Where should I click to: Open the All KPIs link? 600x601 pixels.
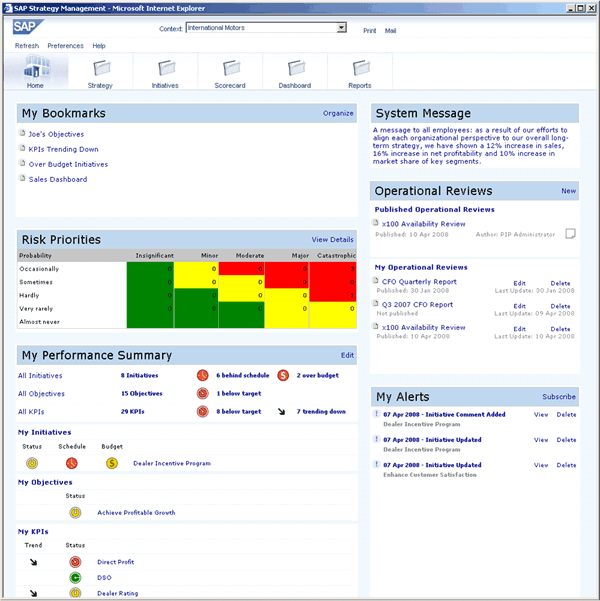31,412
